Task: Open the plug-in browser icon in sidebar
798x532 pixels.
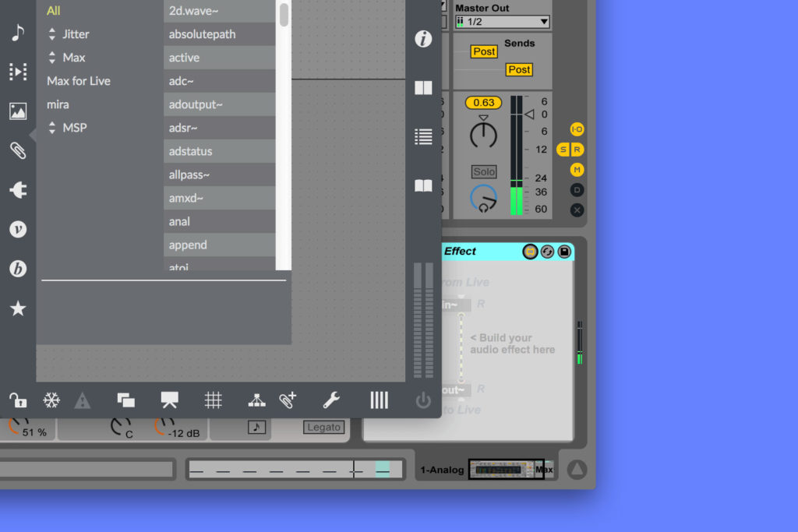Action: coord(18,189)
